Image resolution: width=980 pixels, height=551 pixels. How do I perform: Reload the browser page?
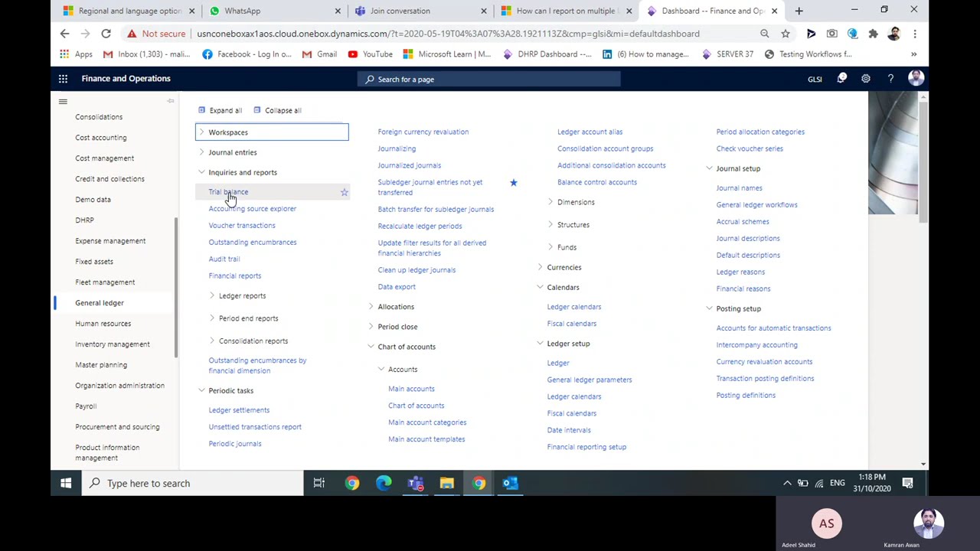point(106,34)
